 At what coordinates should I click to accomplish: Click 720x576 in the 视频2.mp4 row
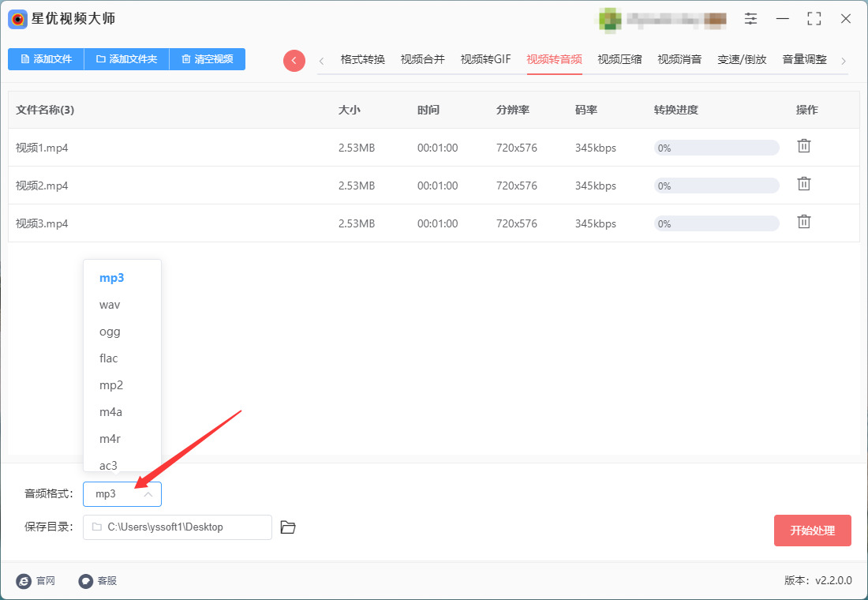pos(517,186)
